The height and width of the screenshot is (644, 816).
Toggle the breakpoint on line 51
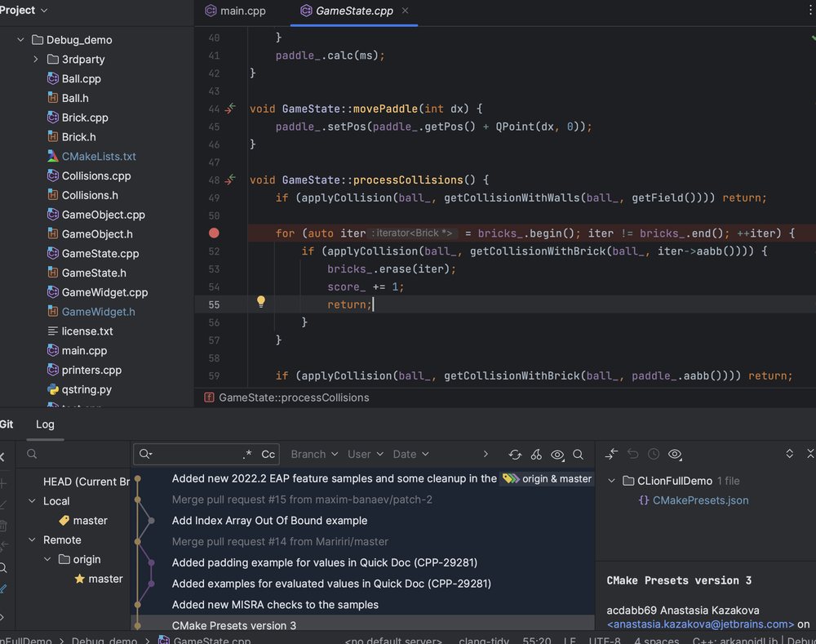pos(214,233)
